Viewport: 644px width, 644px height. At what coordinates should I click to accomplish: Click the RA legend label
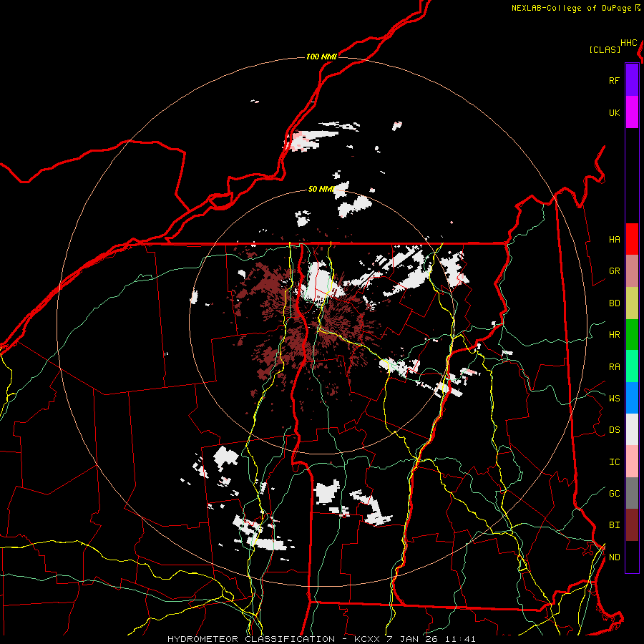[x=614, y=367]
